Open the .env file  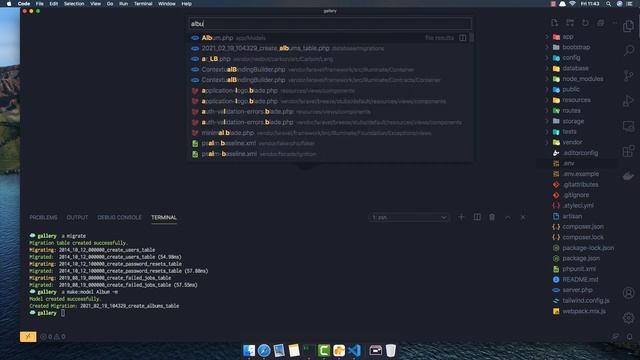[x=568, y=163]
